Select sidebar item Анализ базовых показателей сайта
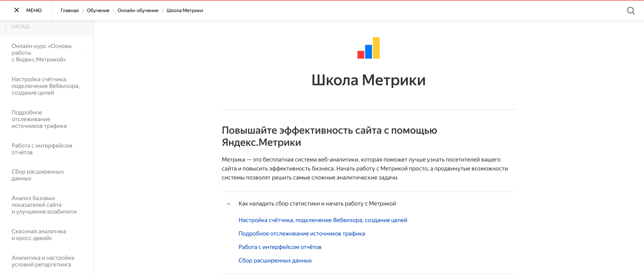This screenshot has width=644, height=275. point(44,205)
